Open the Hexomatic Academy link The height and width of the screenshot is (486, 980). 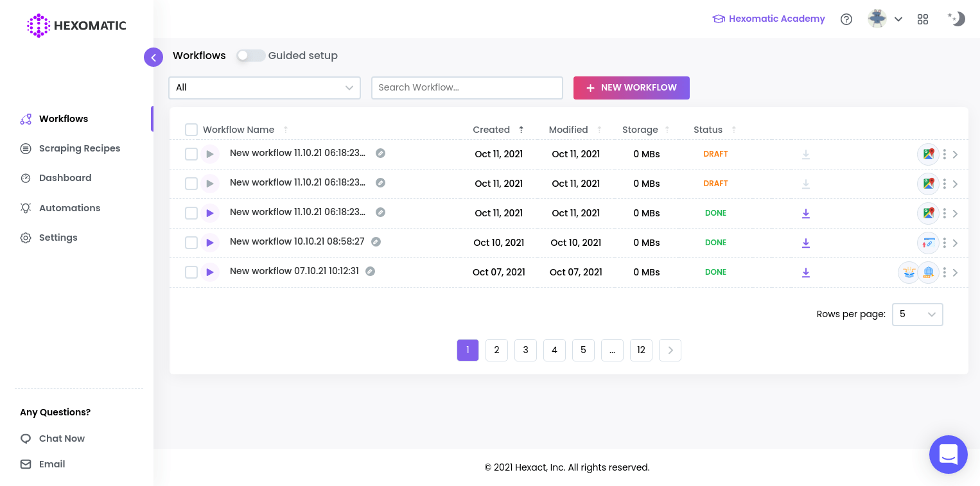[769, 19]
